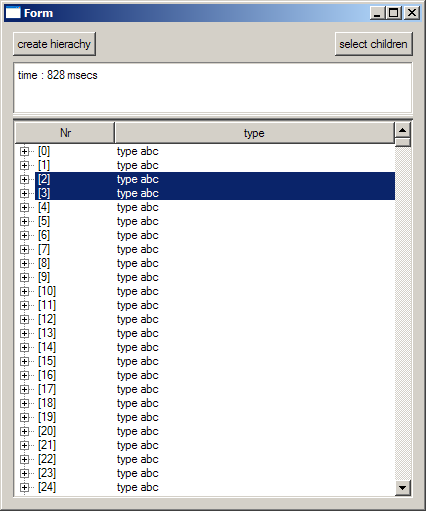The width and height of the screenshot is (426, 511).
Task: Expand the tree node [18]
Action: coord(24,404)
